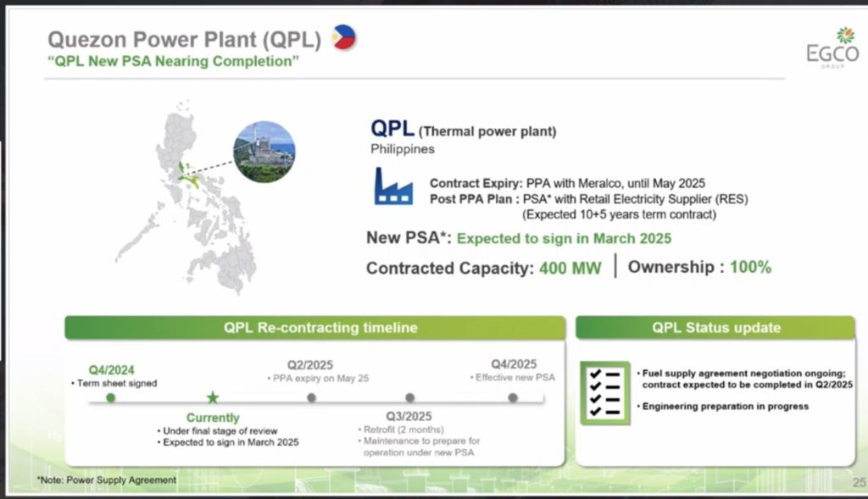Click the Q2/2025 label
The image size is (868, 499).
(x=310, y=365)
